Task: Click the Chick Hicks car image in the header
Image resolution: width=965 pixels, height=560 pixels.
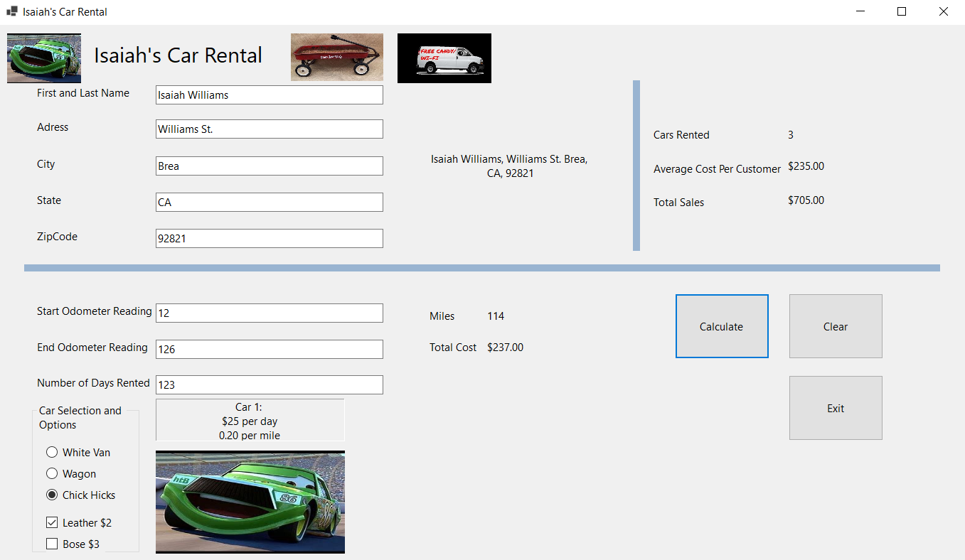Action: 44,58
